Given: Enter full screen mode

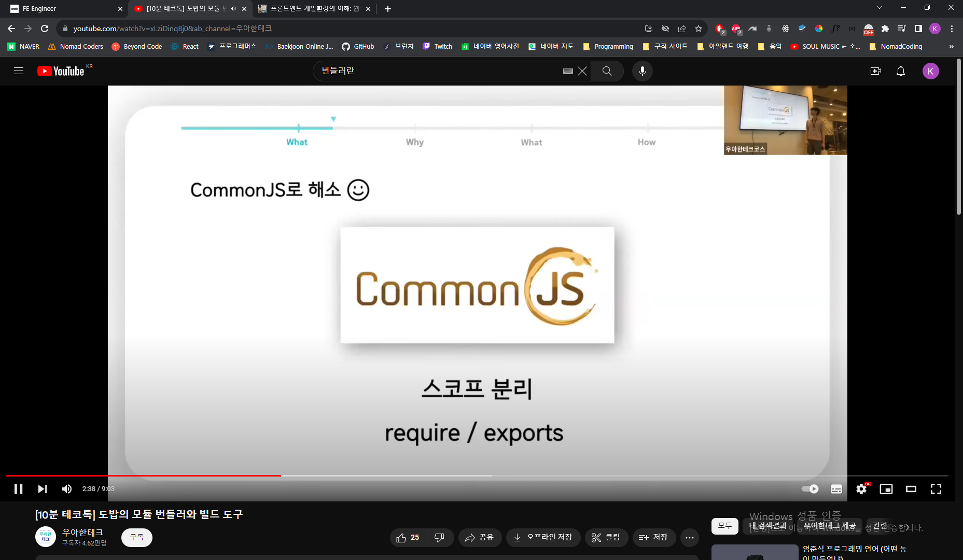Looking at the screenshot, I should click(x=936, y=489).
